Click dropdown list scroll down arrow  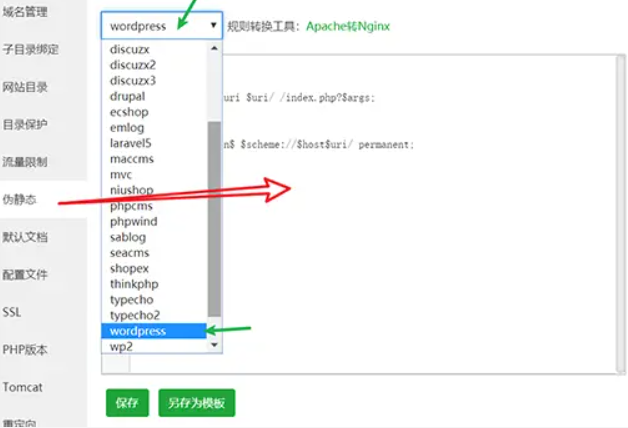click(x=214, y=345)
